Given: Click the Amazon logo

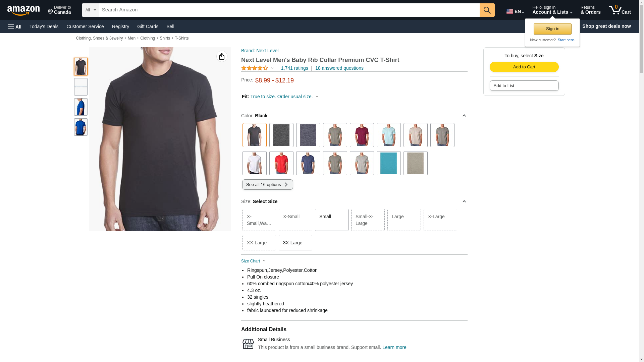Looking at the screenshot, I should (23, 10).
